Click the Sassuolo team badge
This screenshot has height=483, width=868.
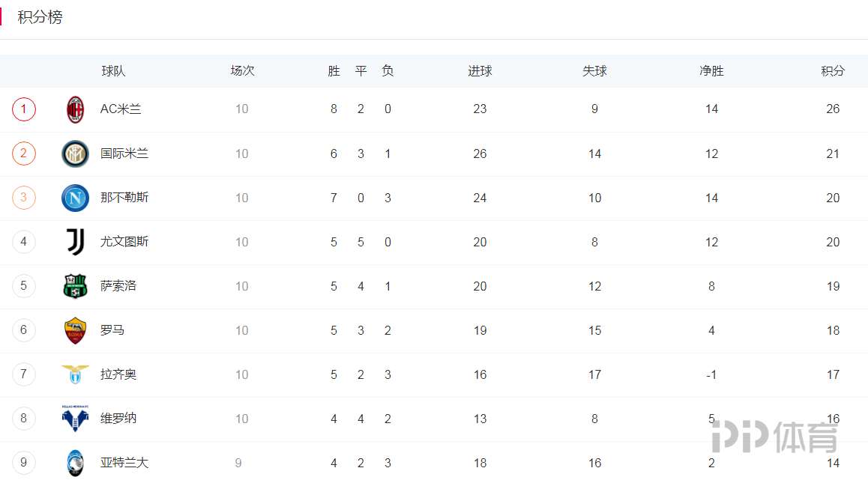pos(75,286)
